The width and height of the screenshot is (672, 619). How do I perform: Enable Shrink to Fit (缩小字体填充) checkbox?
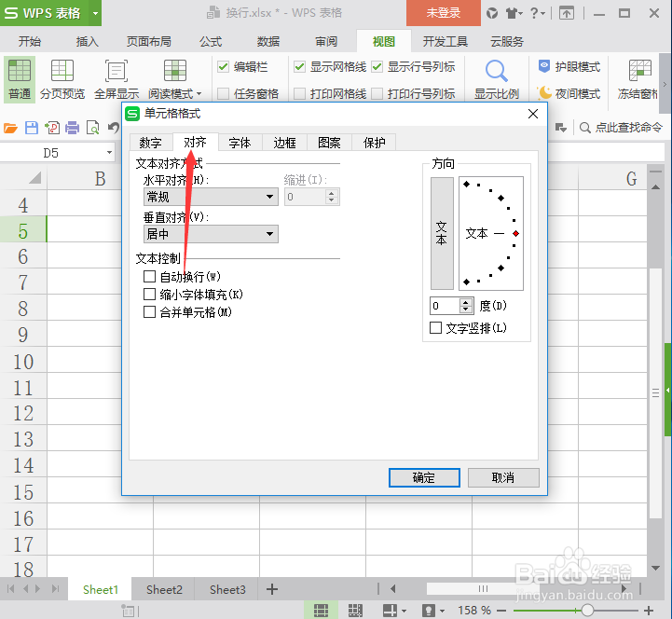[x=149, y=294]
